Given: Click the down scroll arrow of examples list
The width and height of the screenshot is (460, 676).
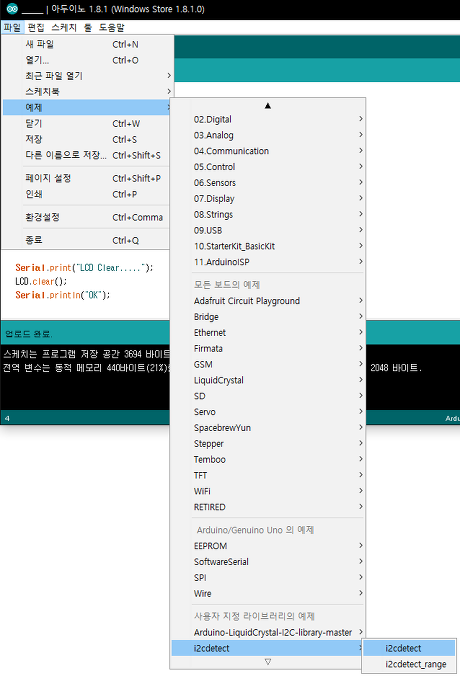Looking at the screenshot, I should click(x=268, y=662).
